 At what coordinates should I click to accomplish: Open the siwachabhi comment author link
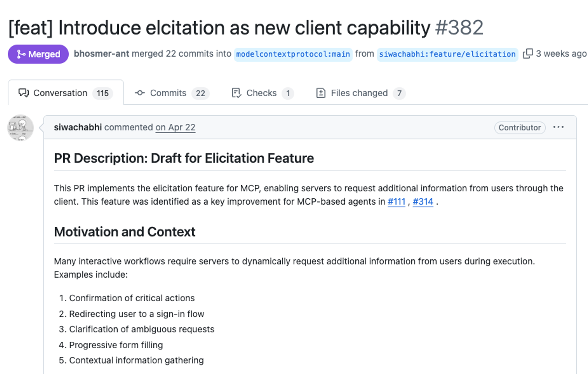[x=78, y=127]
